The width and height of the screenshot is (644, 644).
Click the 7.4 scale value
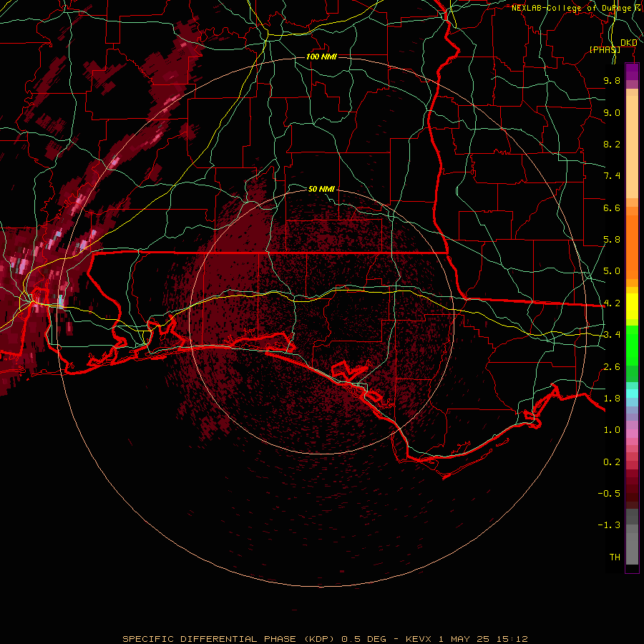pos(612,176)
